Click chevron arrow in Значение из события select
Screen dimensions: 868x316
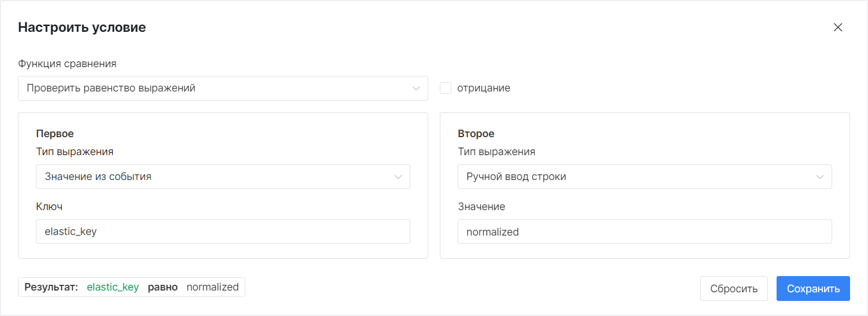click(398, 177)
